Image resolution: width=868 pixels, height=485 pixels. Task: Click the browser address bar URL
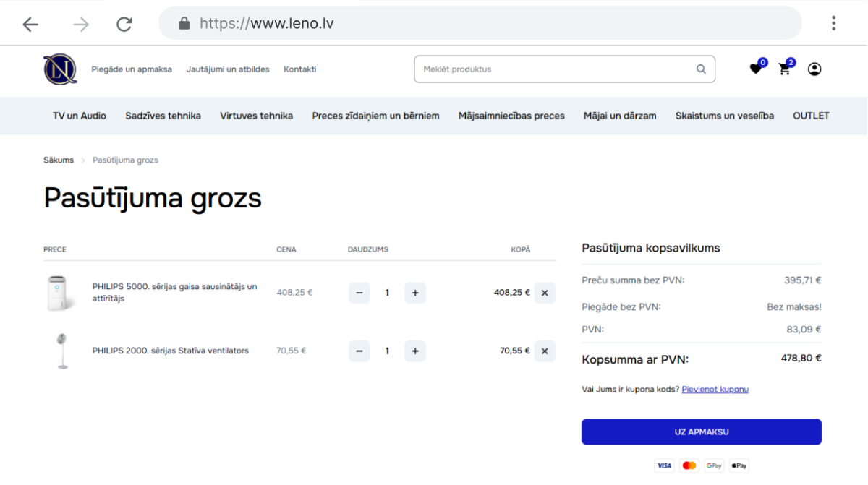click(x=266, y=23)
